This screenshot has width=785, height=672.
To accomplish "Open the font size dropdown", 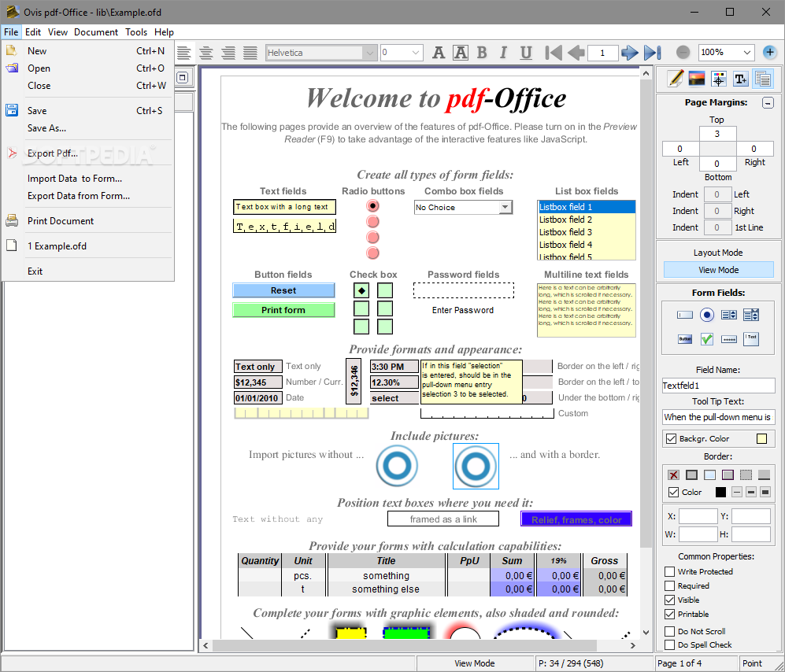I will pos(416,53).
